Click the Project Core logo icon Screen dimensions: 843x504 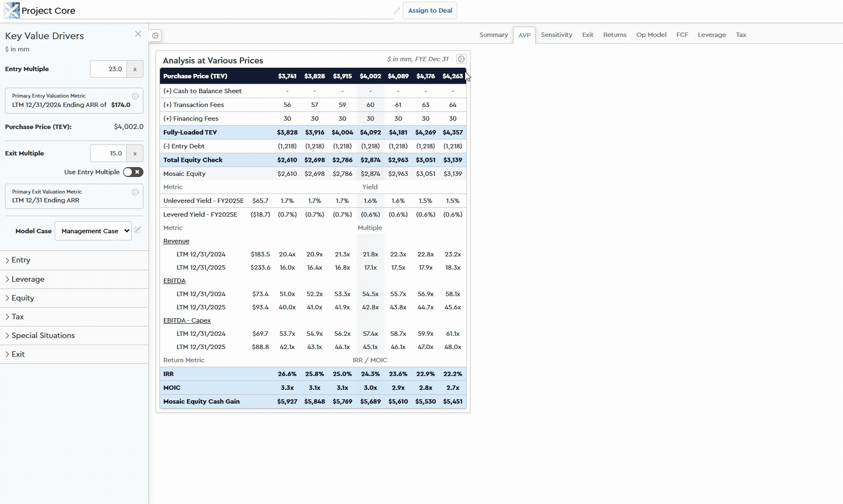(11, 10)
